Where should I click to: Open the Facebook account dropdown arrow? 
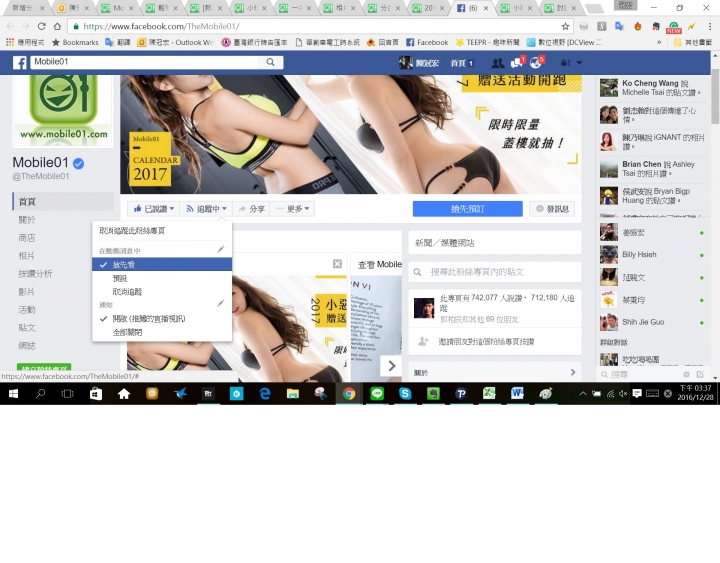[x=579, y=63]
